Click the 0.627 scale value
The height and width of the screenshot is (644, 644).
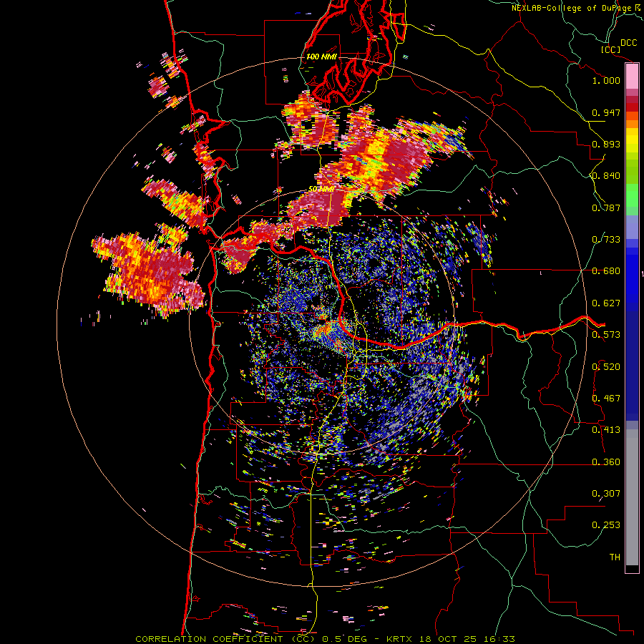606,303
